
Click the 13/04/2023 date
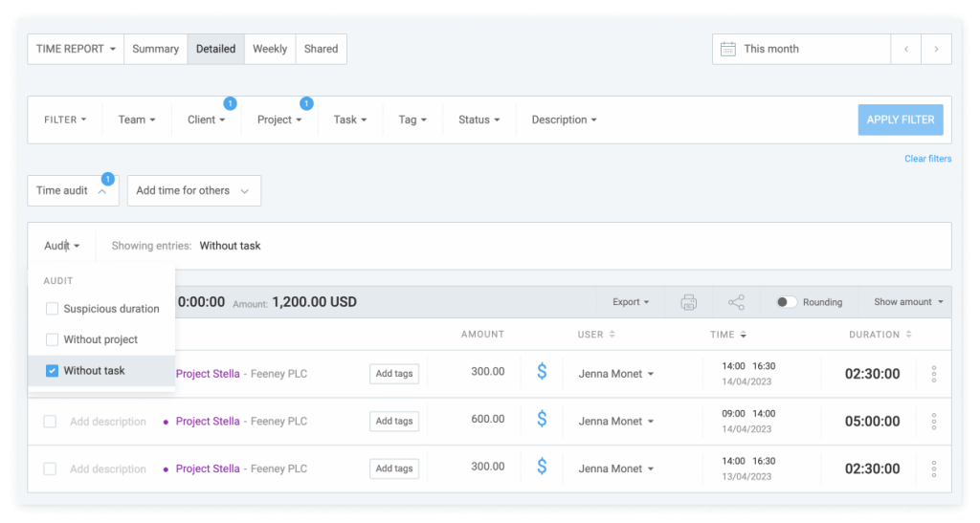pos(746,476)
